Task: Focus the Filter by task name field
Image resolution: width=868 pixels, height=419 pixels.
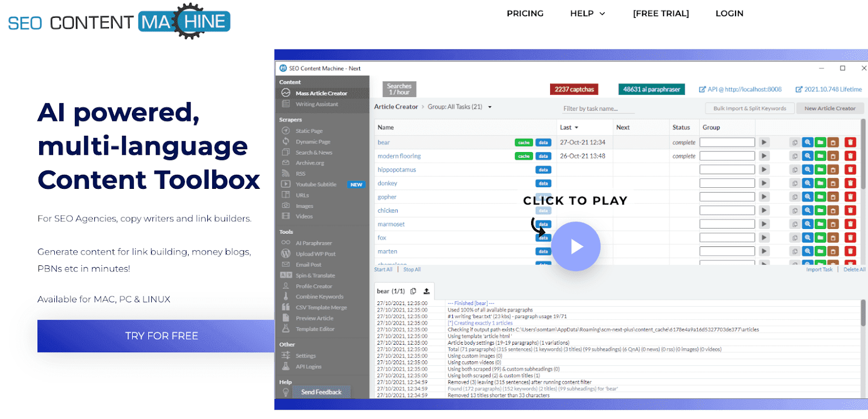Action: [x=598, y=109]
